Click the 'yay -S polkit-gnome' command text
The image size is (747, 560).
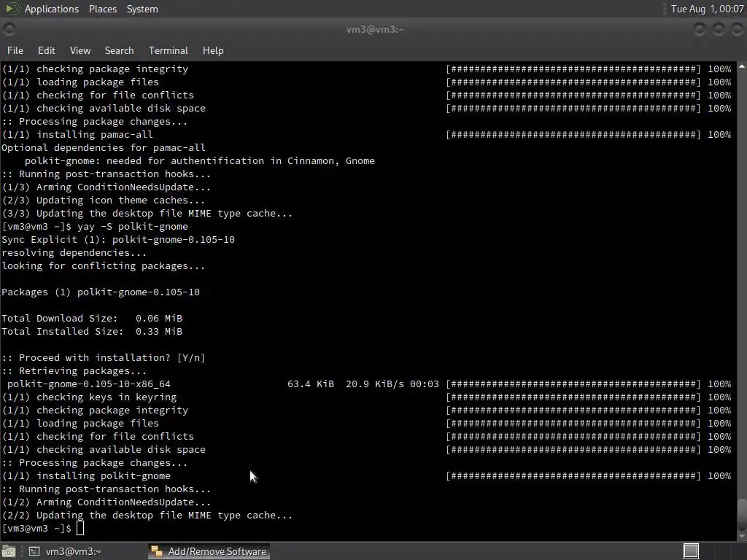[133, 227]
